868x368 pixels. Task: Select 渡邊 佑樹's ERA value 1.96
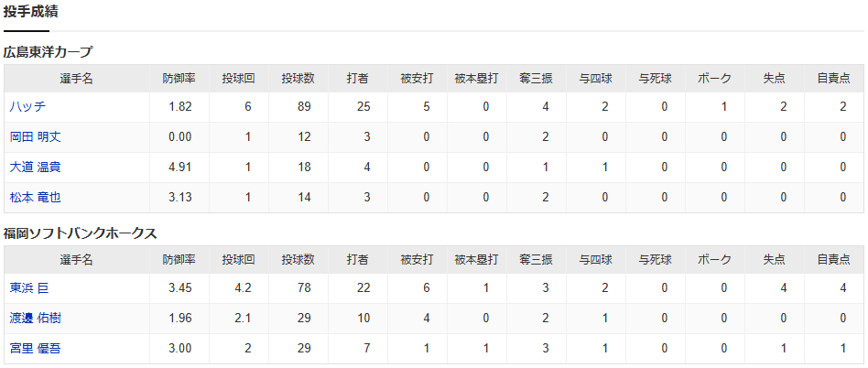click(x=180, y=319)
